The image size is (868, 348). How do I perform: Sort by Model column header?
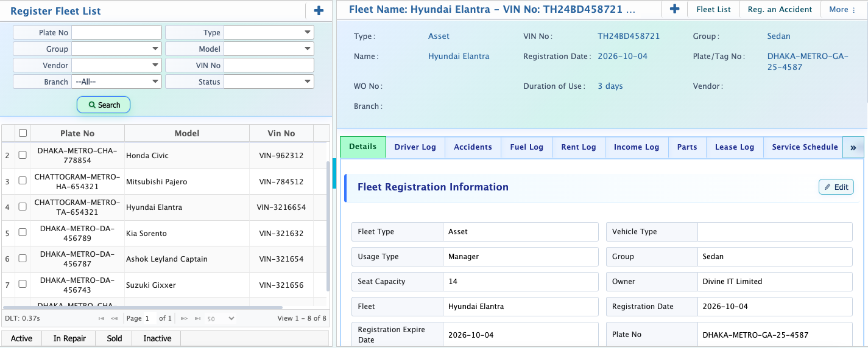(187, 133)
